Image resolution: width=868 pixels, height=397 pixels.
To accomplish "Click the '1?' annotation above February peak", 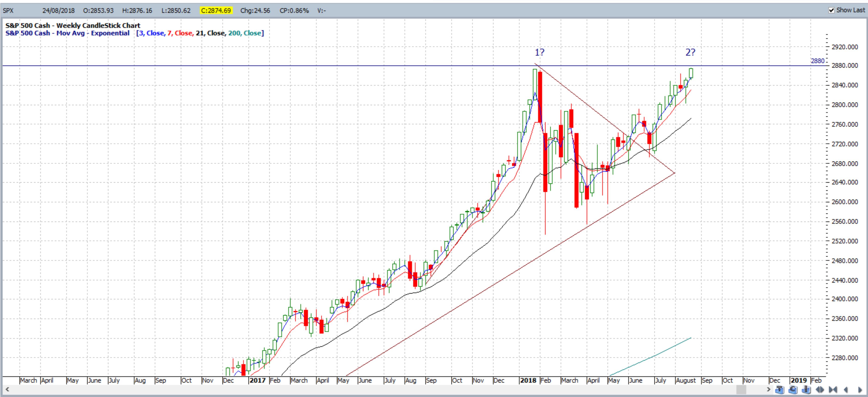I will point(540,52).
